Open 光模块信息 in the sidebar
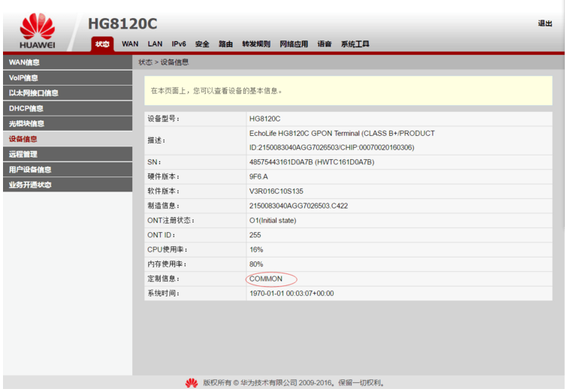 [x=68, y=124]
